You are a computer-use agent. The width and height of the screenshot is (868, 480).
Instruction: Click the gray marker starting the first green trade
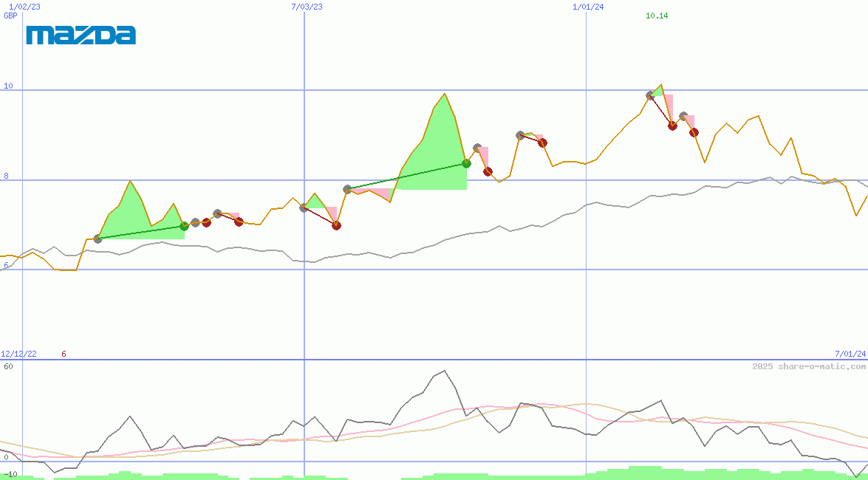(98, 239)
